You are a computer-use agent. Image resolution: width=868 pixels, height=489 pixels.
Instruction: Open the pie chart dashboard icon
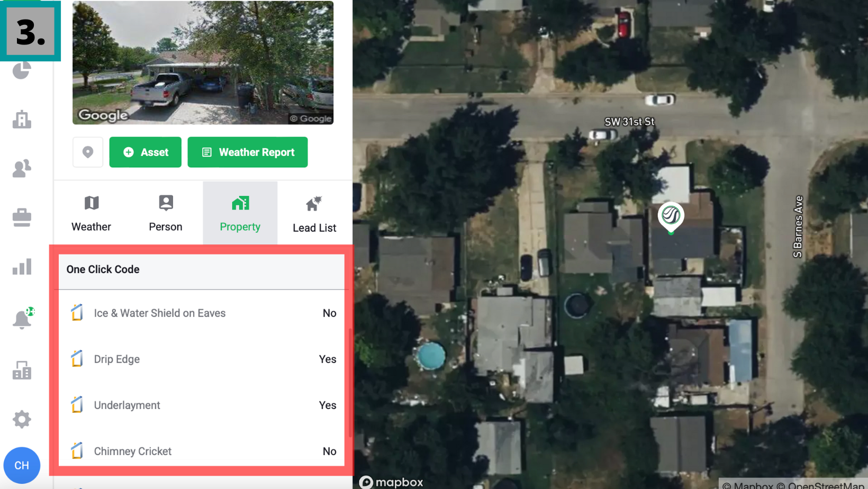tap(22, 70)
